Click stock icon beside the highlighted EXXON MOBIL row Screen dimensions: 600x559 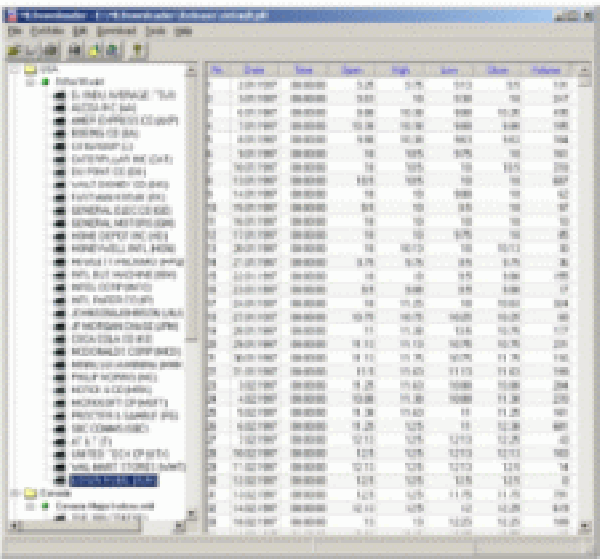click(59, 480)
